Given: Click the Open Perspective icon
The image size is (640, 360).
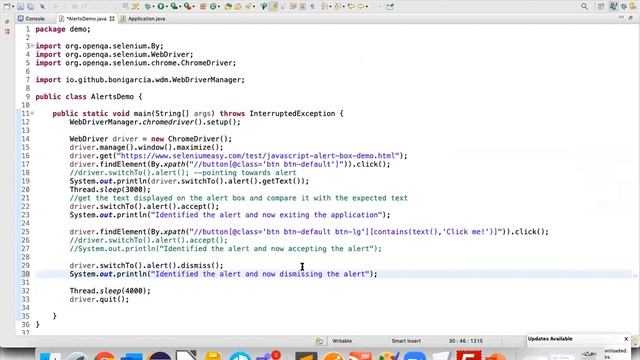Looking at the screenshot, I should point(601,6).
